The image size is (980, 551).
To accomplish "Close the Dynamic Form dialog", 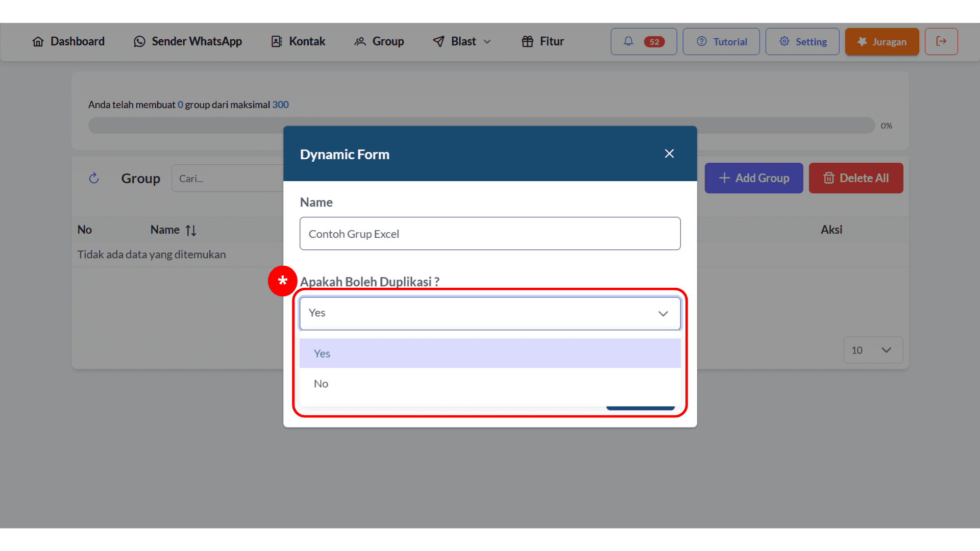I will [x=669, y=154].
